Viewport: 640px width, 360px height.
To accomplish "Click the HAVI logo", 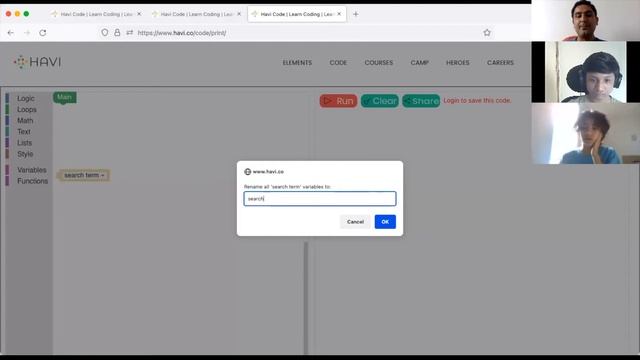I will [37, 62].
